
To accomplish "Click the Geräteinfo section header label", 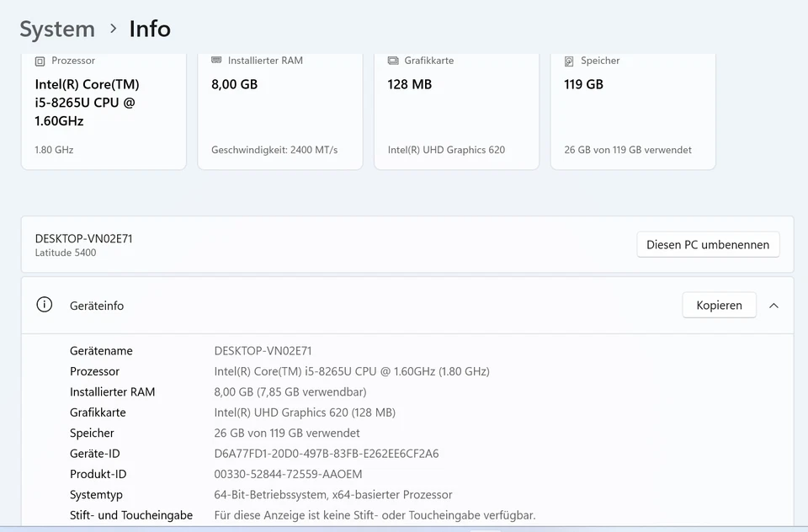I will pos(97,306).
